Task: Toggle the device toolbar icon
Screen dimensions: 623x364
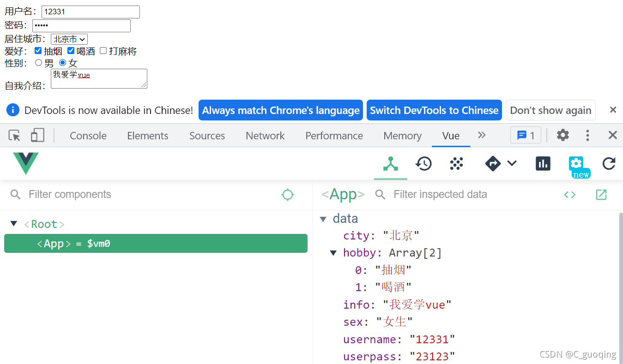Action: pos(37,135)
